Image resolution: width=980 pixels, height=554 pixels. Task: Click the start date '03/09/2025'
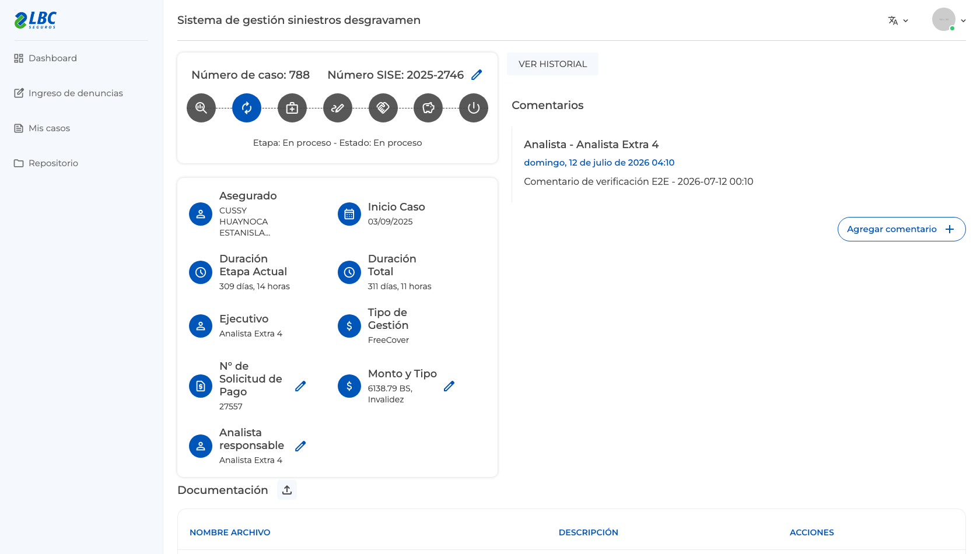click(390, 222)
